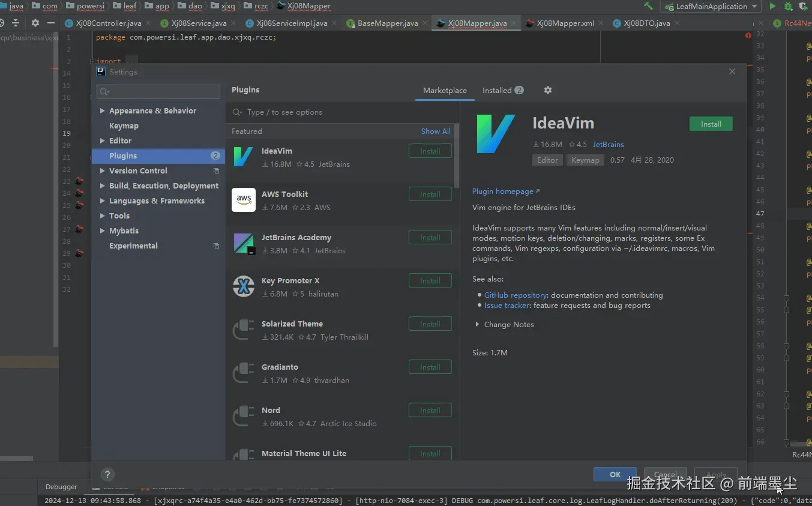
Task: Expand the folded import block
Action: pos(92,61)
